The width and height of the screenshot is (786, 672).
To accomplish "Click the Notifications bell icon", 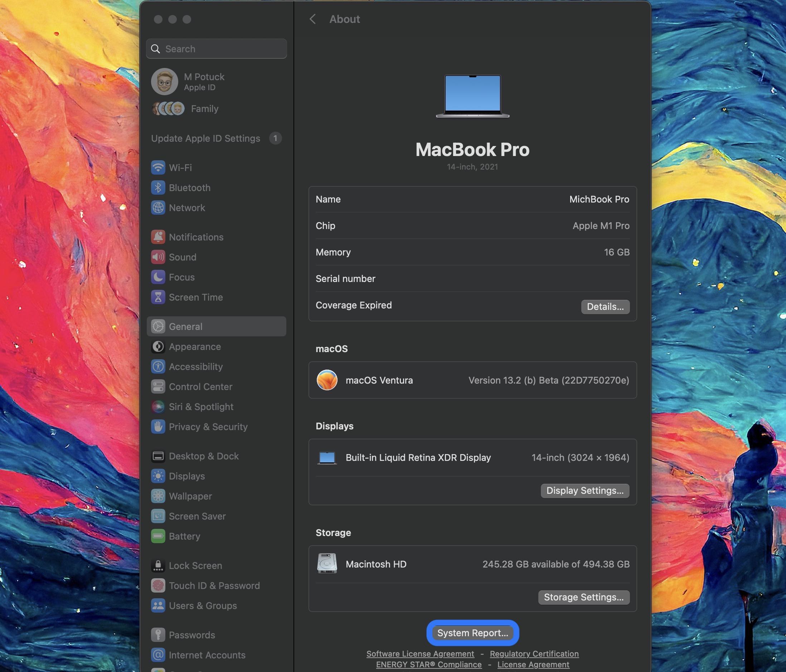I will point(158,237).
